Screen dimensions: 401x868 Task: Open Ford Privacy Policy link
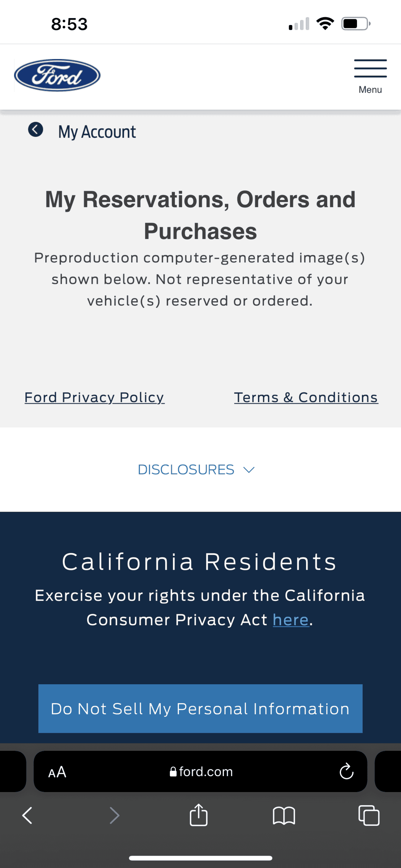[94, 397]
